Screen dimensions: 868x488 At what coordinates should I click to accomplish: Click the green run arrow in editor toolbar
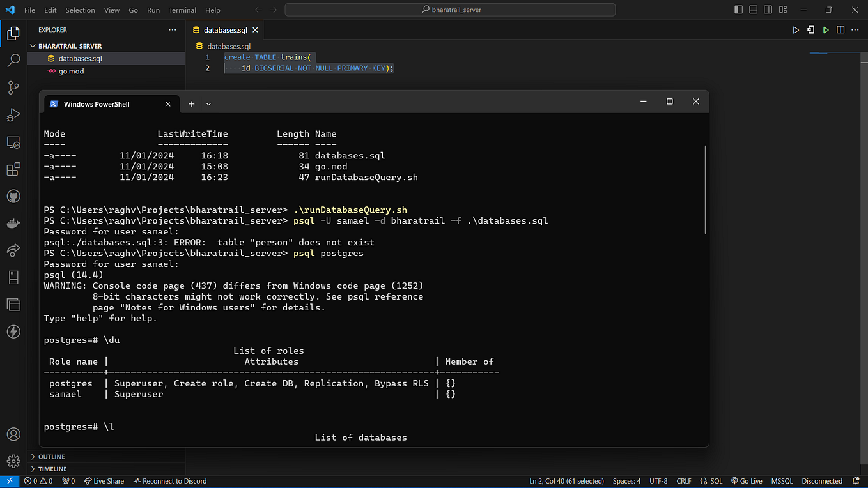tap(826, 30)
